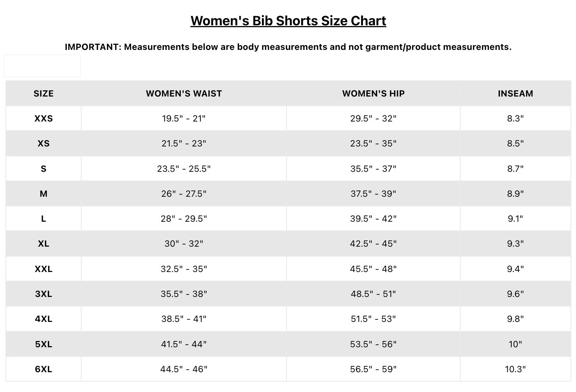The height and width of the screenshot is (392, 576).
Task: Click the 6XL hip value 56.5" - 59"
Action: click(x=373, y=369)
